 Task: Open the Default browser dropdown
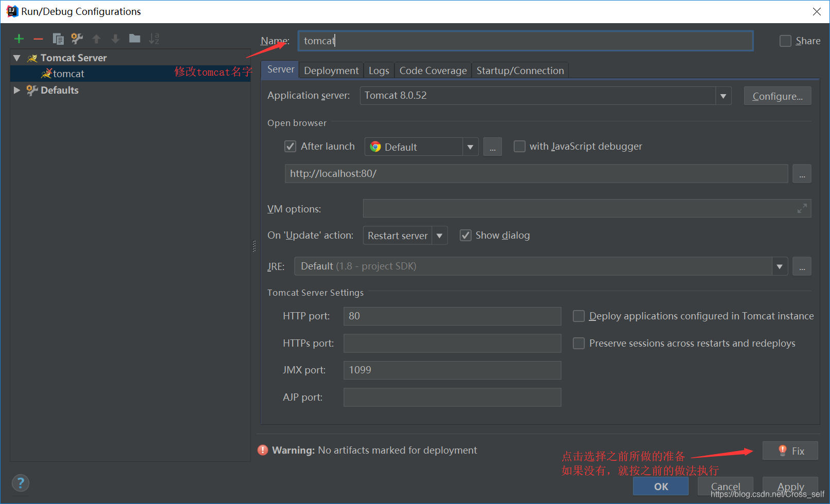(x=470, y=147)
